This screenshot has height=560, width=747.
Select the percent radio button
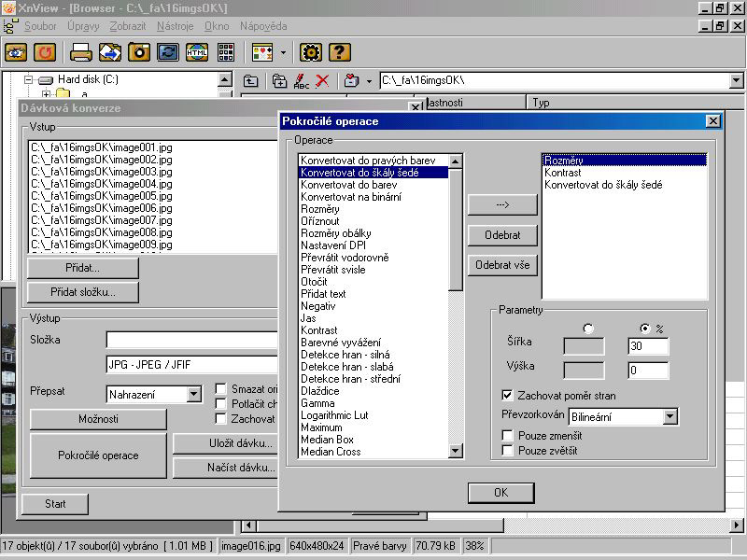tap(644, 329)
